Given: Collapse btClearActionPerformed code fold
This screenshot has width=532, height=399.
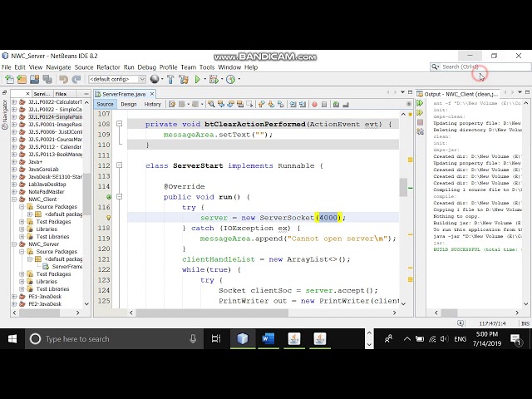Looking at the screenshot, I should coord(120,124).
